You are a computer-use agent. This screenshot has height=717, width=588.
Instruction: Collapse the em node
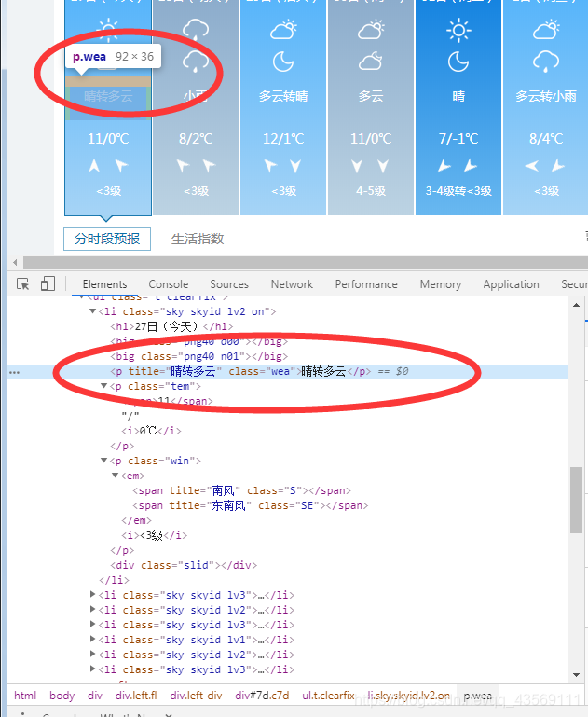[116, 476]
